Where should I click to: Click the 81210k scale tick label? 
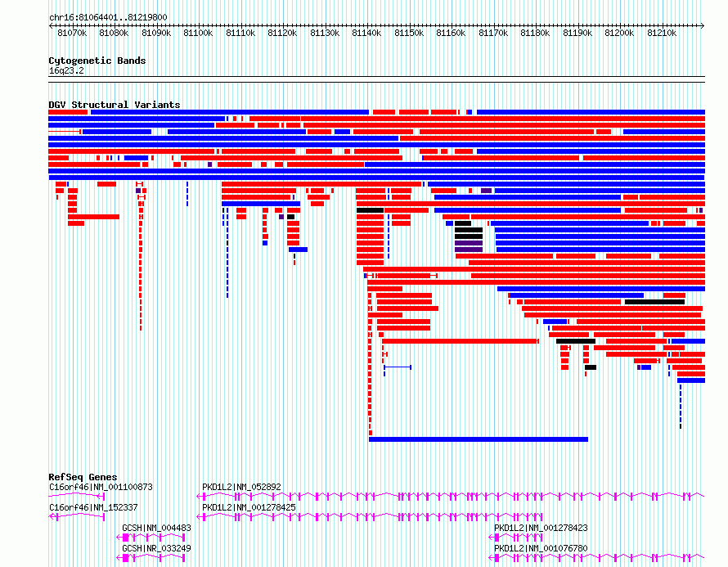click(662, 33)
